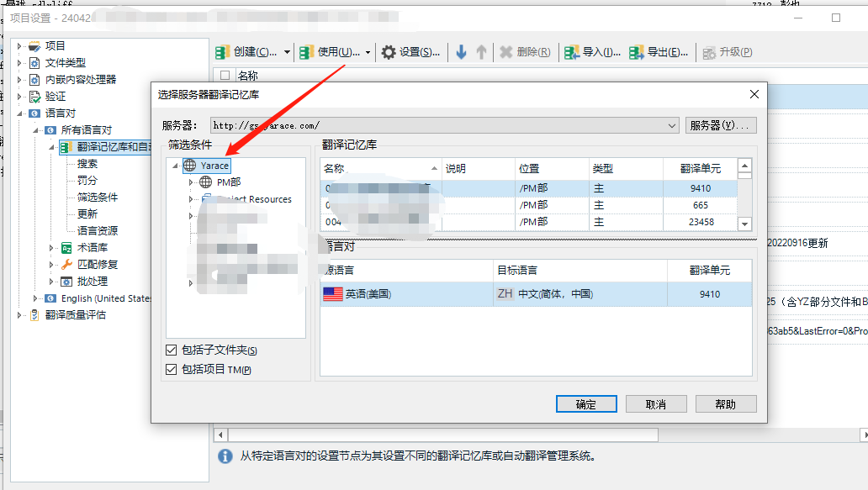Click 取消 to cancel dialog

[x=656, y=404]
